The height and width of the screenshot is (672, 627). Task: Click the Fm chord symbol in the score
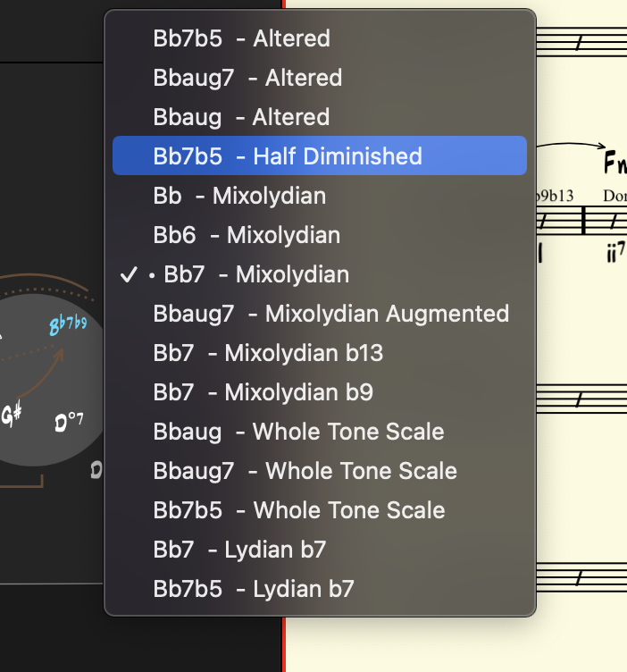pyautogui.click(x=614, y=164)
